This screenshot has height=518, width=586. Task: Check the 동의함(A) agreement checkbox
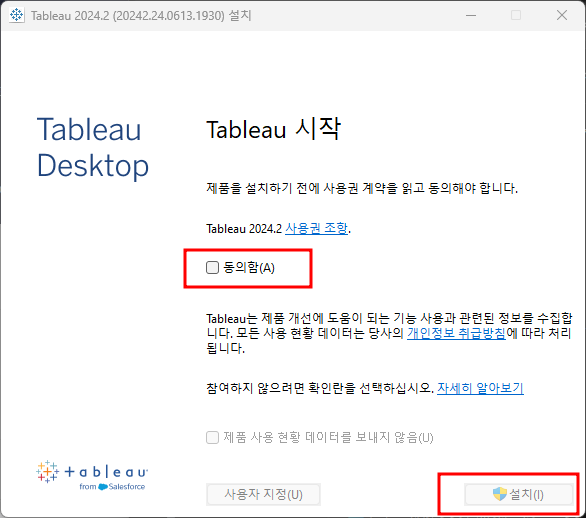tap(212, 268)
